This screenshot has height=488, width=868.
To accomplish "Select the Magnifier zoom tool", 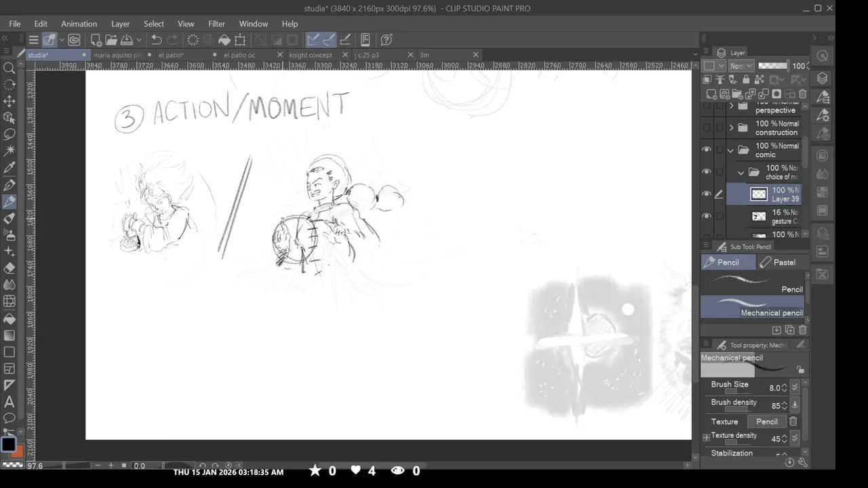I will (x=9, y=68).
